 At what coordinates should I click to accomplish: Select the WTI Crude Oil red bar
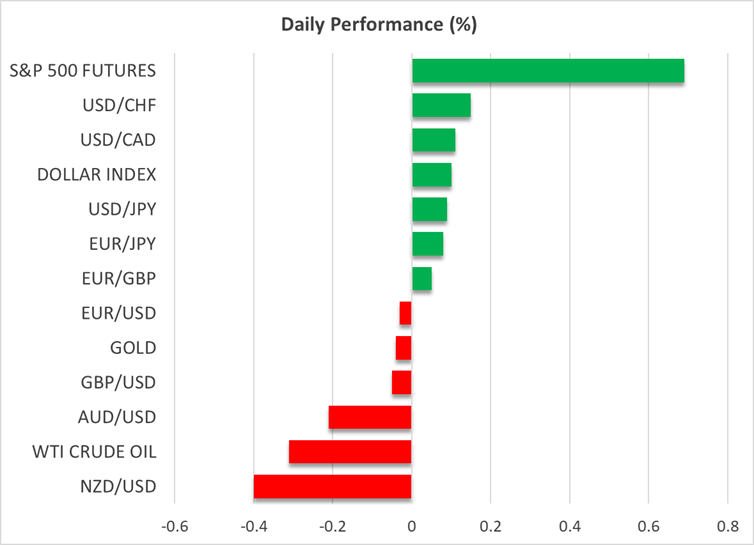pos(350,452)
